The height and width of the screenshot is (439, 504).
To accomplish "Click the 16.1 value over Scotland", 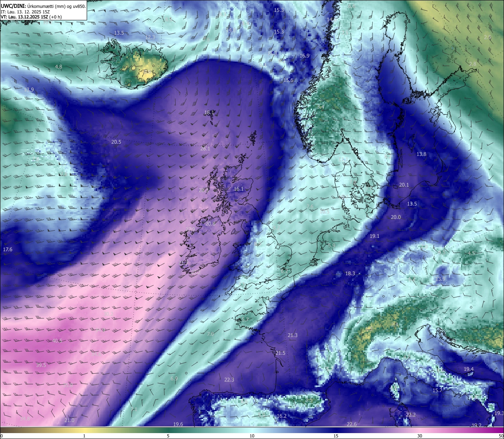I will tap(239, 189).
